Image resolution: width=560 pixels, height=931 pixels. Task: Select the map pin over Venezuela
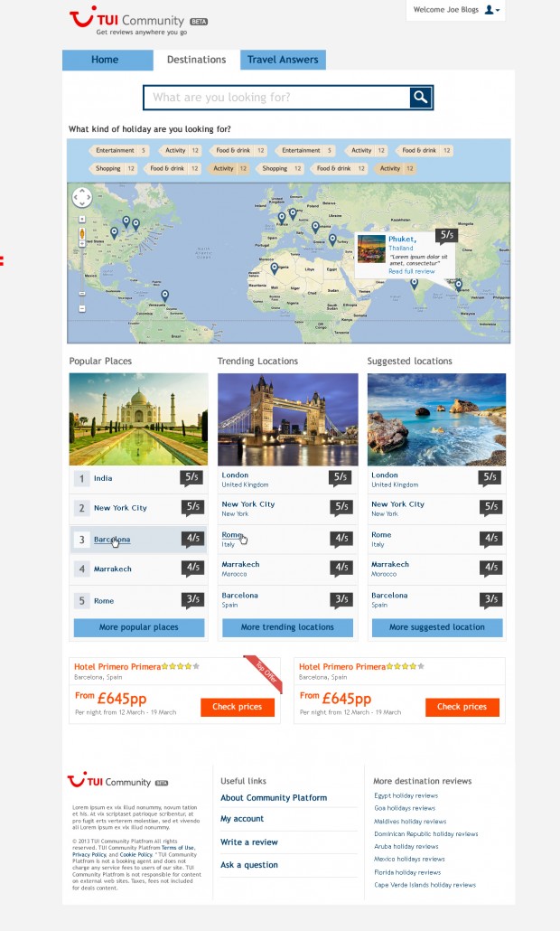pos(164,295)
